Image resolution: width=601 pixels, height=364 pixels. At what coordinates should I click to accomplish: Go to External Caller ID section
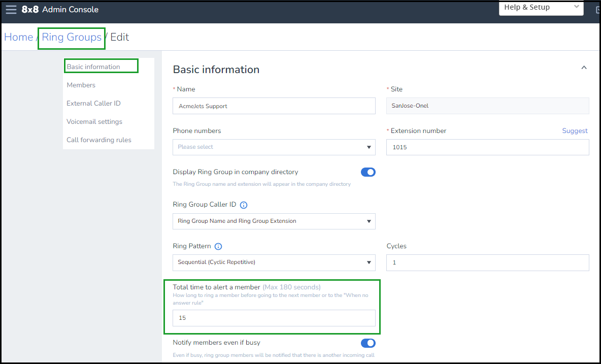coord(93,104)
